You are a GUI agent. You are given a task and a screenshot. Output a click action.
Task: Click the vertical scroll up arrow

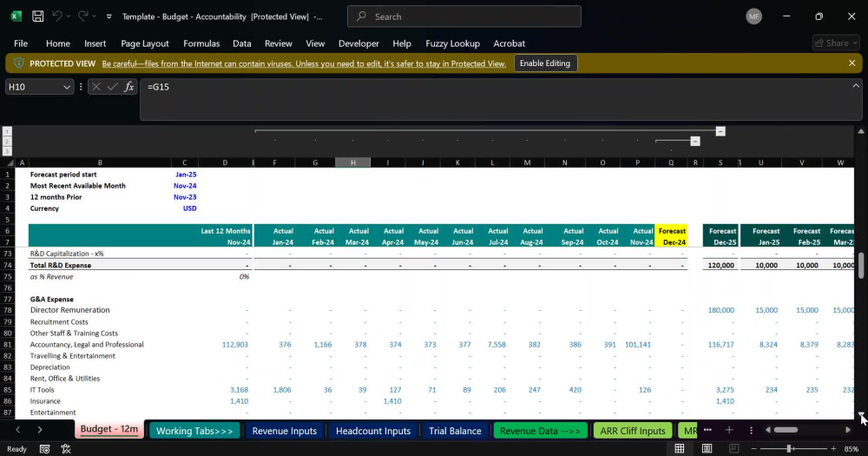861,131
